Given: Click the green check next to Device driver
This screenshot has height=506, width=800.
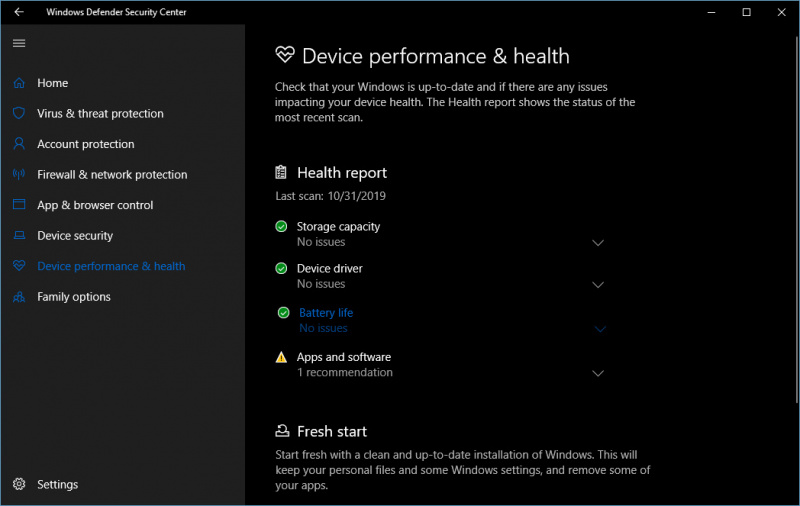Looking at the screenshot, I should [281, 268].
